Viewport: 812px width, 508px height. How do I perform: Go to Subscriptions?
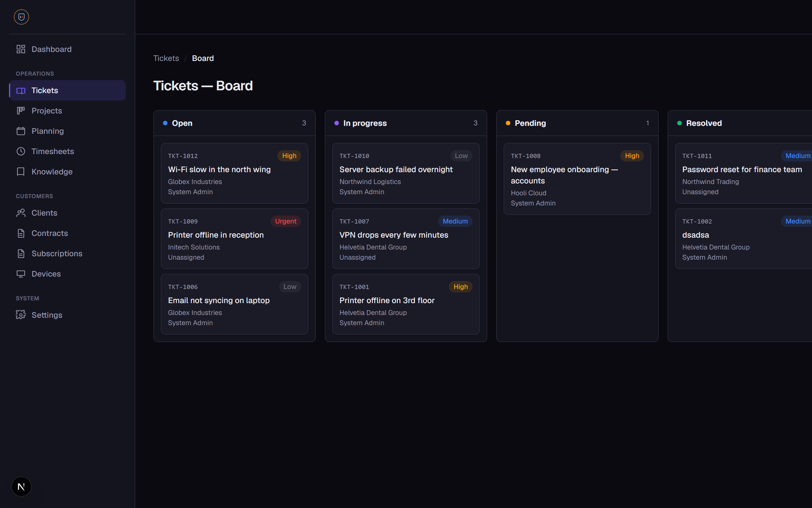pyautogui.click(x=67, y=253)
